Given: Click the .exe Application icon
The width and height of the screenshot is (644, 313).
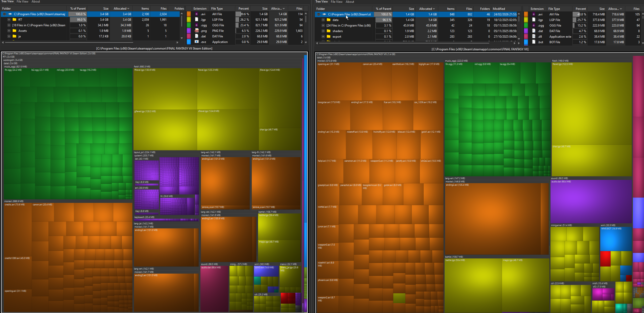Looking at the screenshot, I should [x=197, y=42].
